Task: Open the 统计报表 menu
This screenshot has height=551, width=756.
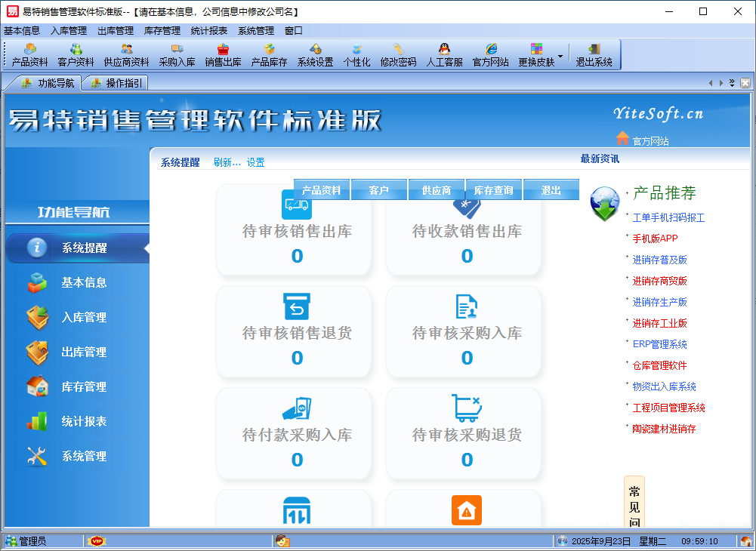Action: [208, 31]
